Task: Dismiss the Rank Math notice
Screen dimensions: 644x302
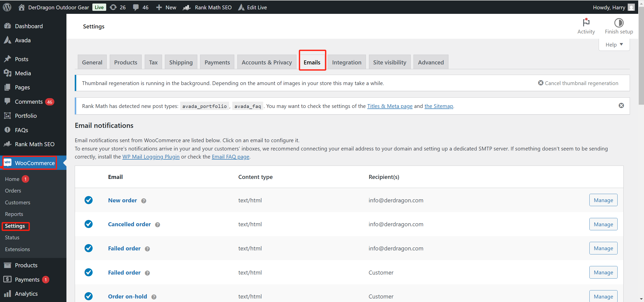Action: 621,105
